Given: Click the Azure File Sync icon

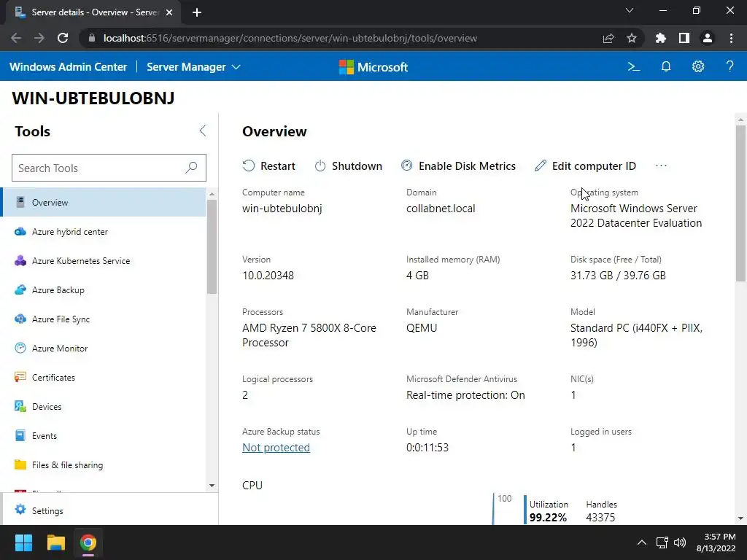Looking at the screenshot, I should coord(20,319).
